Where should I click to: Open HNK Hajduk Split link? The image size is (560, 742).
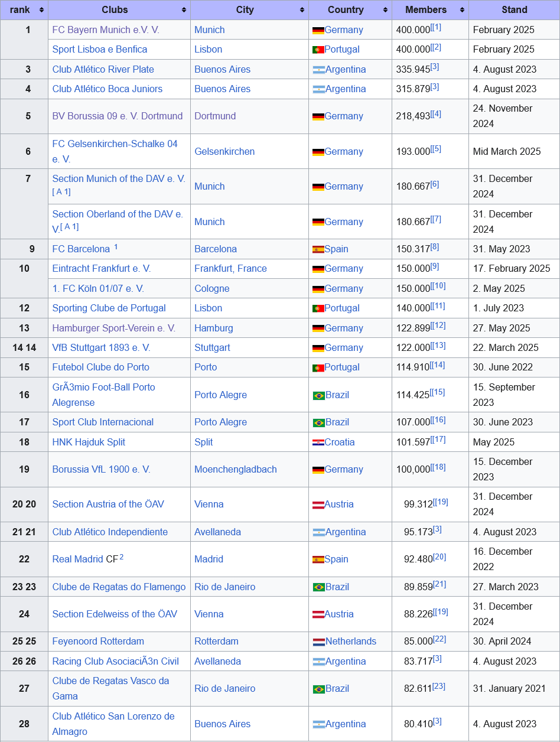click(x=89, y=442)
